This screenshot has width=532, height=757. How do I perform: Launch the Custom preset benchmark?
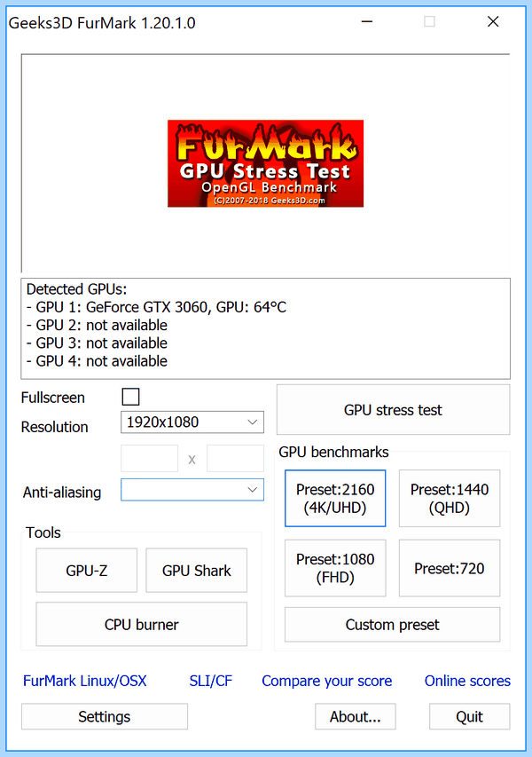pyautogui.click(x=393, y=625)
